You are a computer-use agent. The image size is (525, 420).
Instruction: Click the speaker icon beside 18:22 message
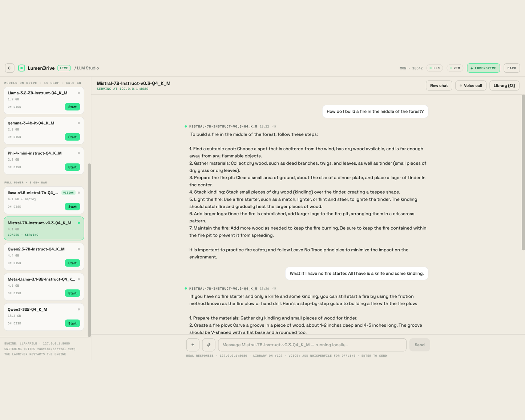click(x=274, y=126)
